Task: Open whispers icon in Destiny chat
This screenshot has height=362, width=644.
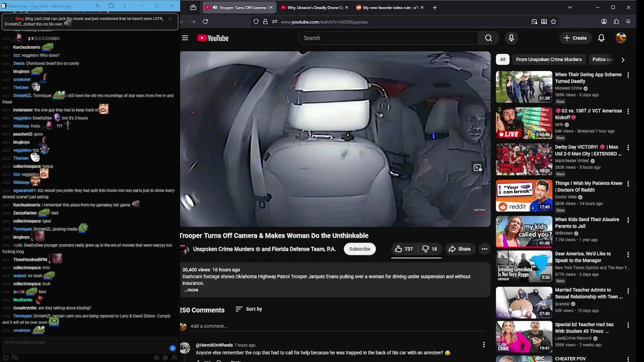Action: [15, 357]
